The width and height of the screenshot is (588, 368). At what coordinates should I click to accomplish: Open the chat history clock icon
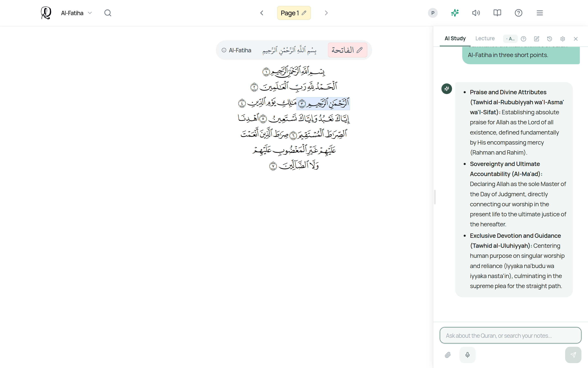(550, 39)
